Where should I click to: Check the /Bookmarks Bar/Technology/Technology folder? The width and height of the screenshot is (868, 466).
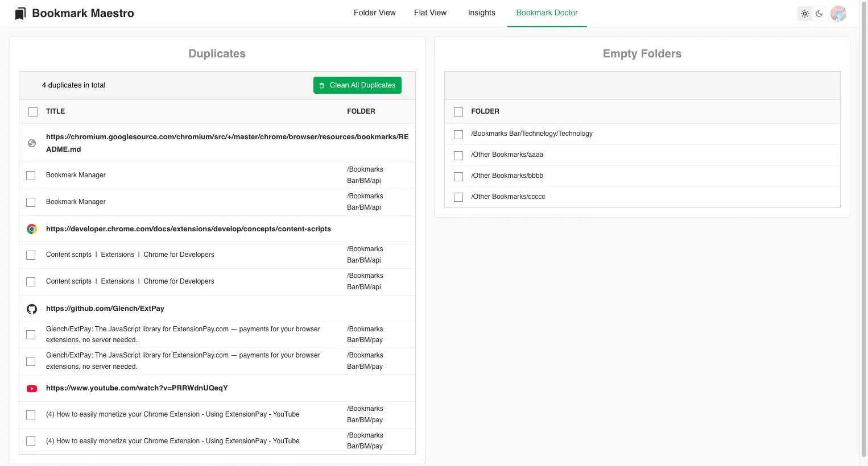pos(458,135)
